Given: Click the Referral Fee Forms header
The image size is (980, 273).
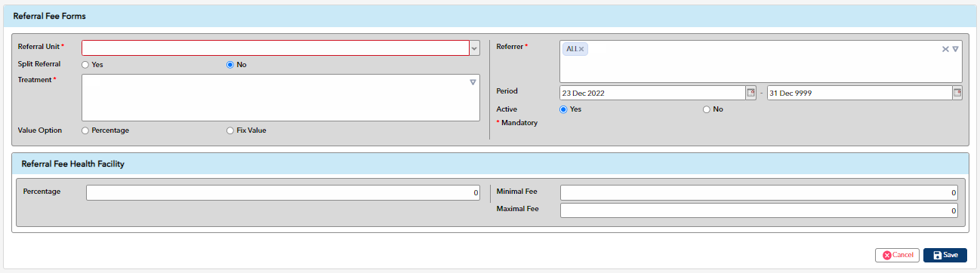Looking at the screenshot, I should click(50, 16).
